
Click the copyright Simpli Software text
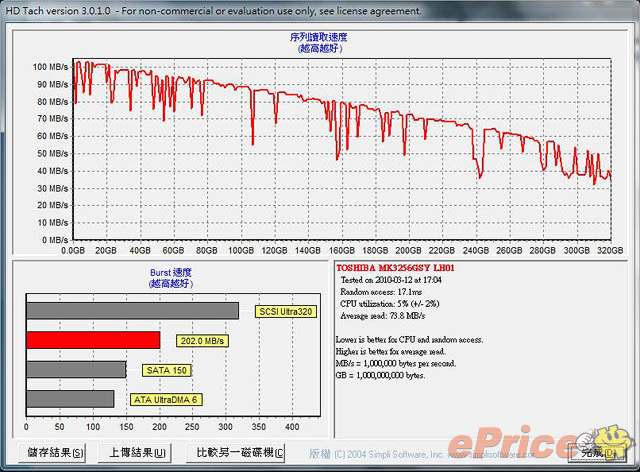(x=422, y=454)
